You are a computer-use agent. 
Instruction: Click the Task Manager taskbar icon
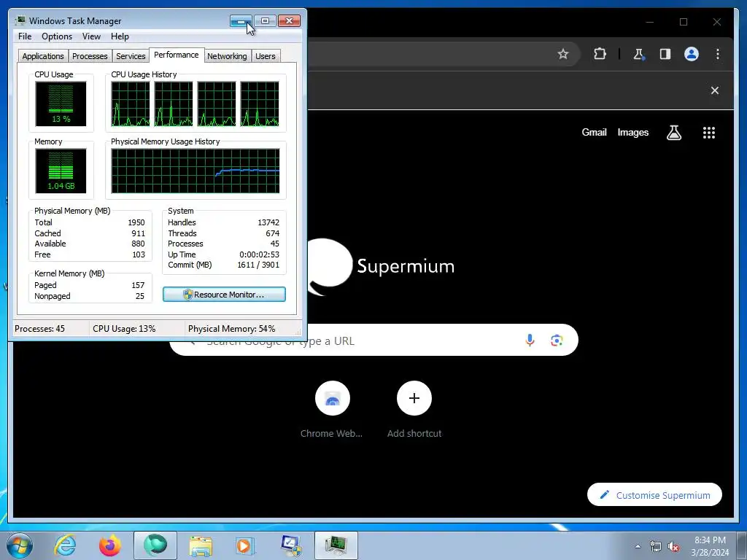[336, 545]
